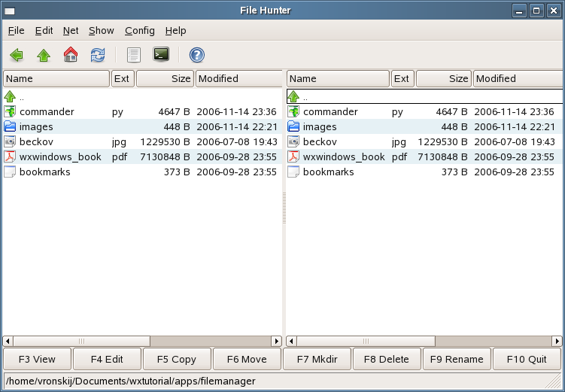
Task: Open the Net menu
Action: pyautogui.click(x=71, y=31)
